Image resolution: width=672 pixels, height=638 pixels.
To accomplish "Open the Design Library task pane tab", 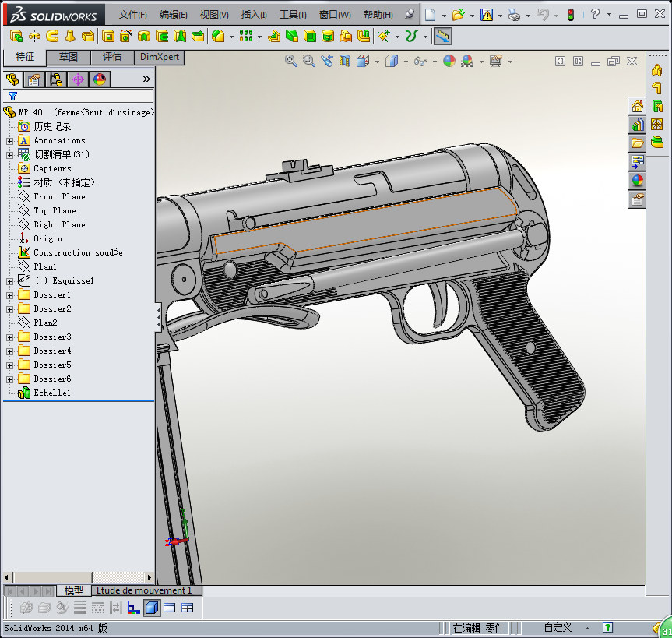I will click(x=637, y=125).
